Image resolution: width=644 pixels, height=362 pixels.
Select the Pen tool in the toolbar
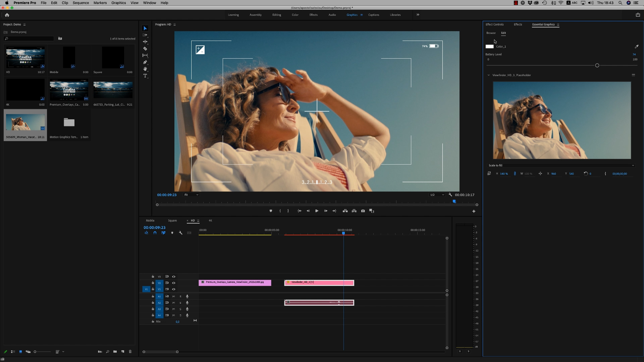click(145, 62)
